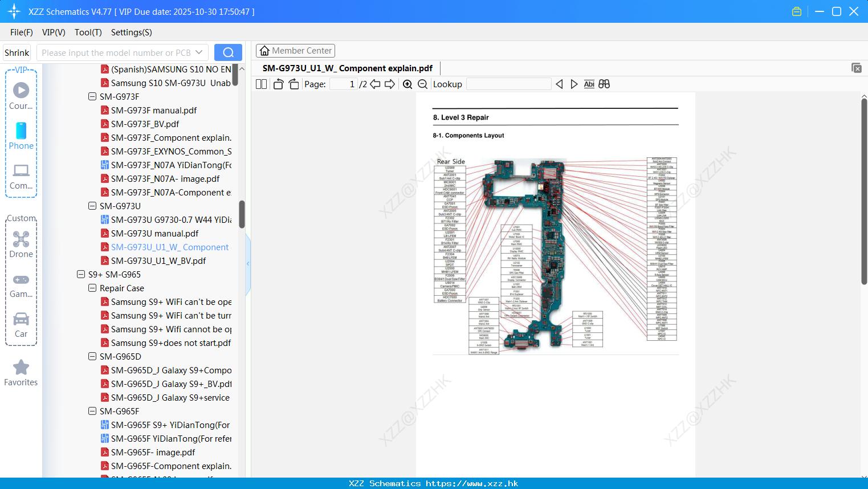Toggle two-page side-by-side view
Viewport: 868px width, 489px height.
pos(261,84)
